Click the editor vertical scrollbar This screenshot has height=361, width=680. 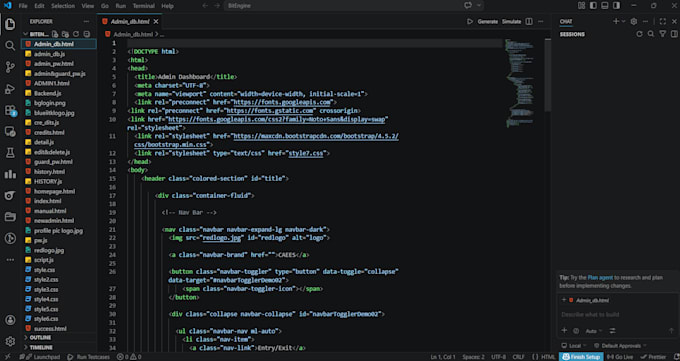[547, 74]
